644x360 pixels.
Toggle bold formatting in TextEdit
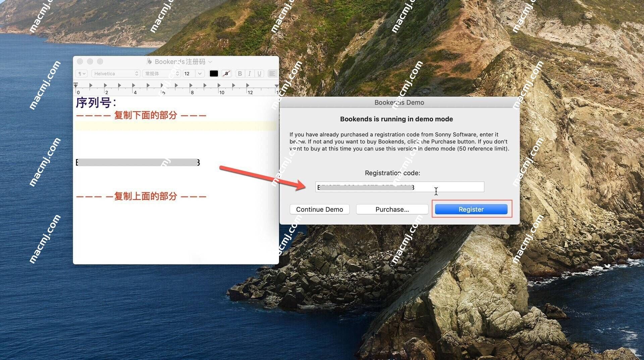coord(240,74)
